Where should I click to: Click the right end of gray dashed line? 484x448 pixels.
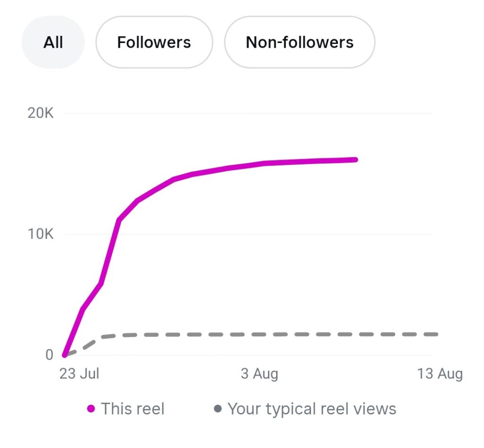pos(436,334)
